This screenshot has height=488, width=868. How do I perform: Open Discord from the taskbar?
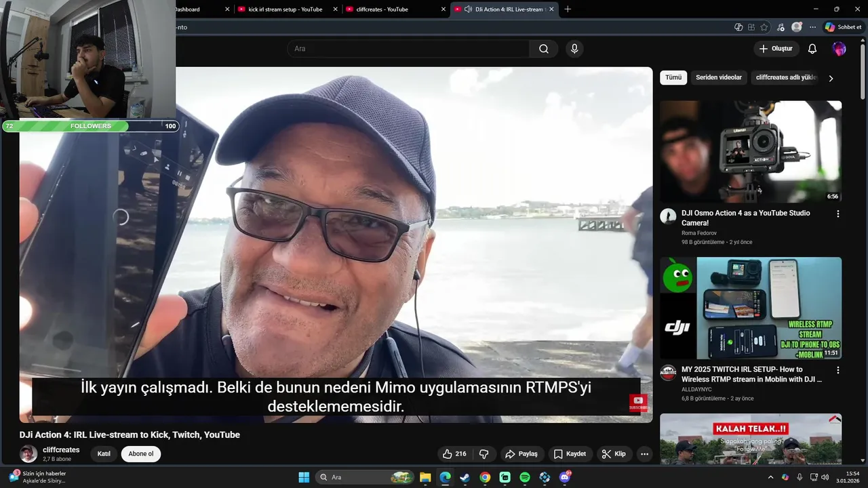[x=565, y=477]
